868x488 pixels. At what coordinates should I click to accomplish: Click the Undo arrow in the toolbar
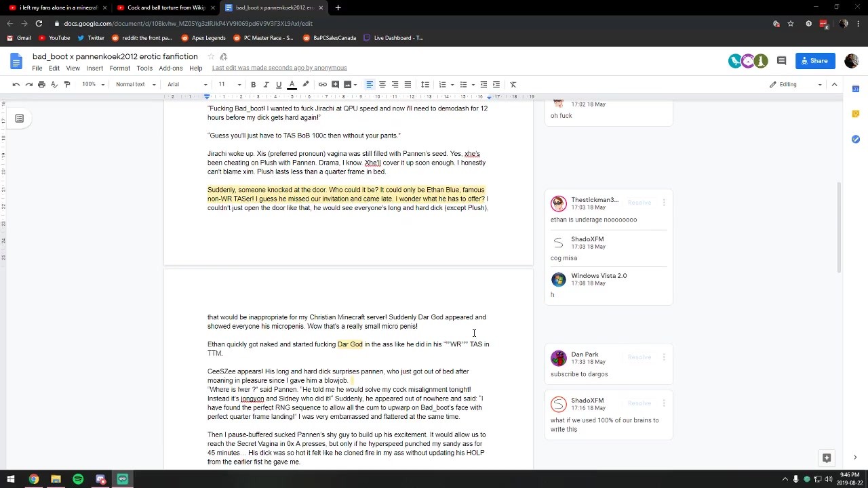coord(16,85)
